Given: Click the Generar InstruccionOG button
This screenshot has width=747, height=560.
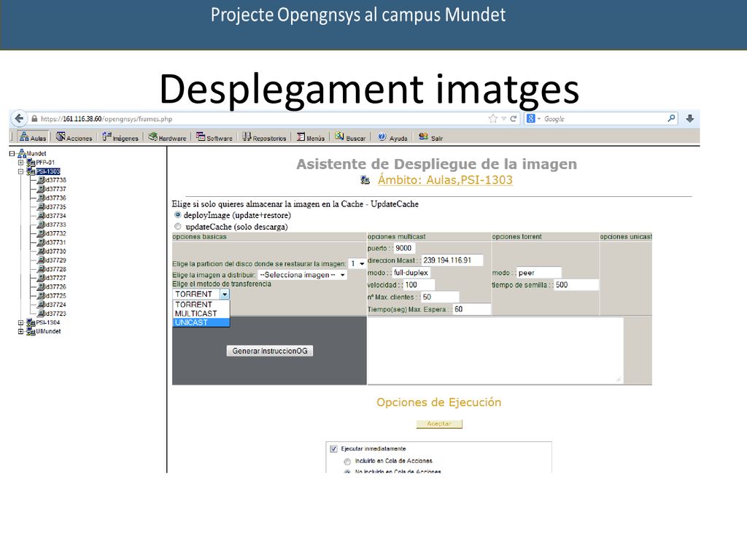Looking at the screenshot, I should [x=270, y=351].
